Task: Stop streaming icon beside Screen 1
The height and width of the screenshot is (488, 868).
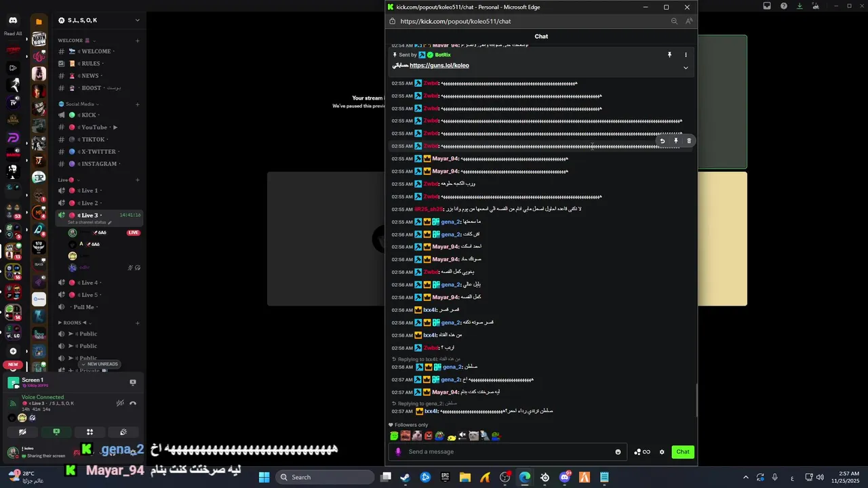Action: coord(133,382)
